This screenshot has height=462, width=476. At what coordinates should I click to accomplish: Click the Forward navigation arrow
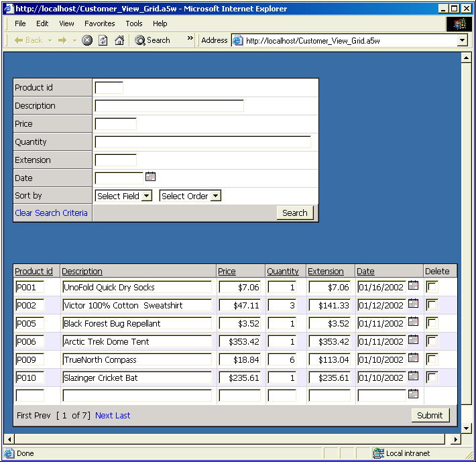pos(62,40)
